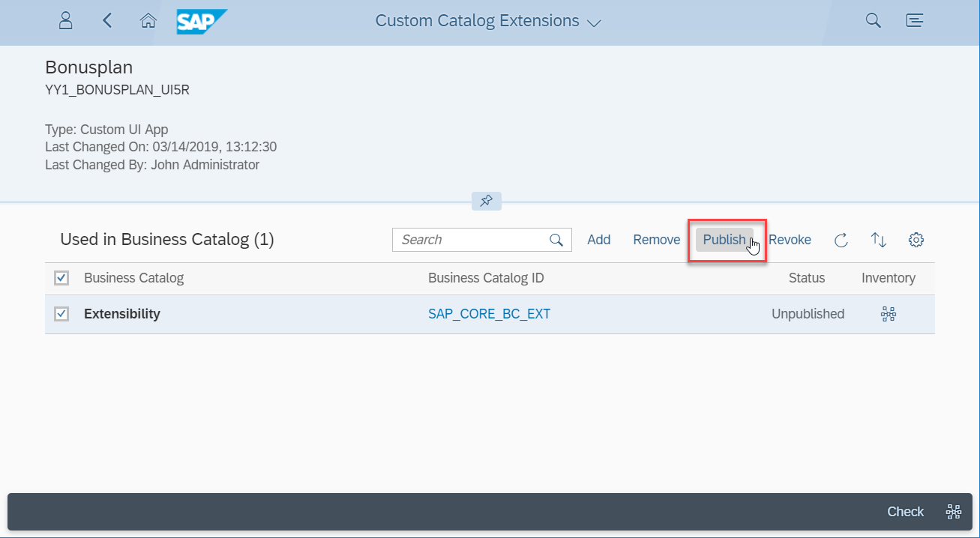Screen dimensions: 980x538
Task: Click the SAP logo
Action: [x=201, y=21]
